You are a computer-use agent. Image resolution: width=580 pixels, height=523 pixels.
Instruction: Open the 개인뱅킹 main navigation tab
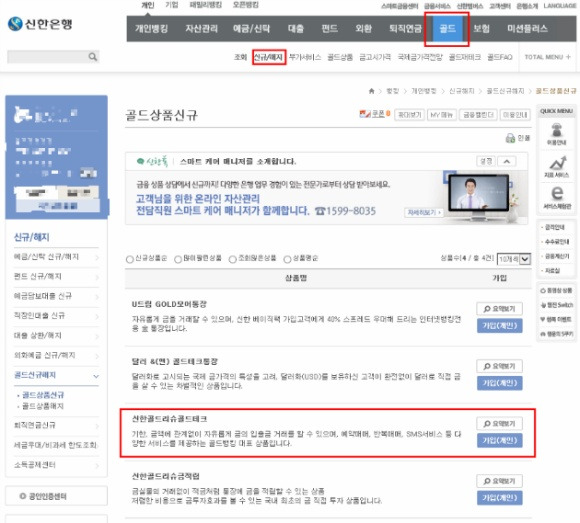pyautogui.click(x=152, y=28)
